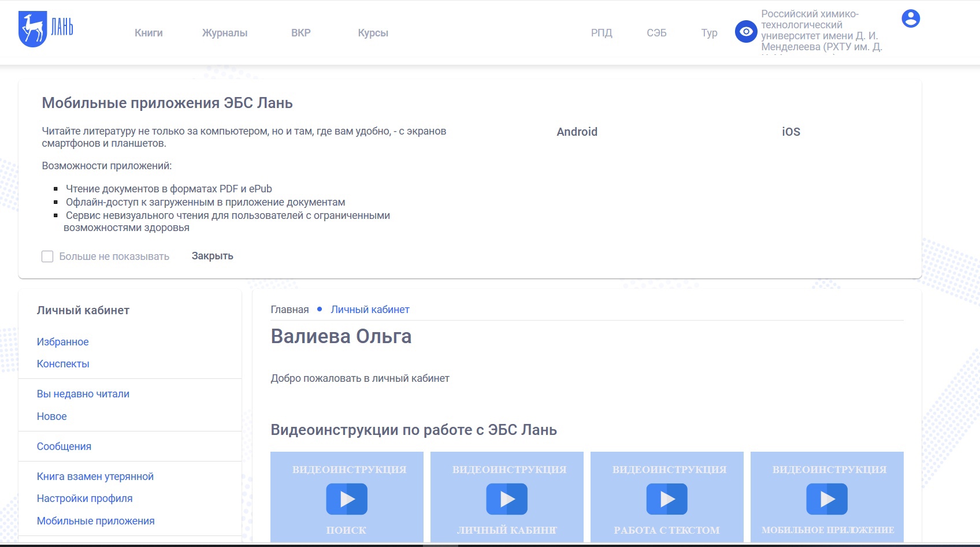
Task: Close the mobile apps banner via Закрыть
Action: [213, 256]
